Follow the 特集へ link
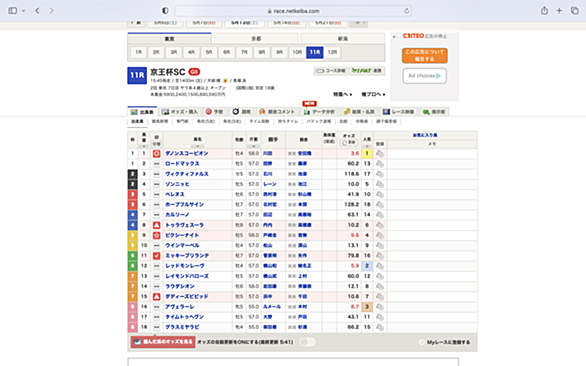Screen dimensions: 586x366 tap(343, 94)
